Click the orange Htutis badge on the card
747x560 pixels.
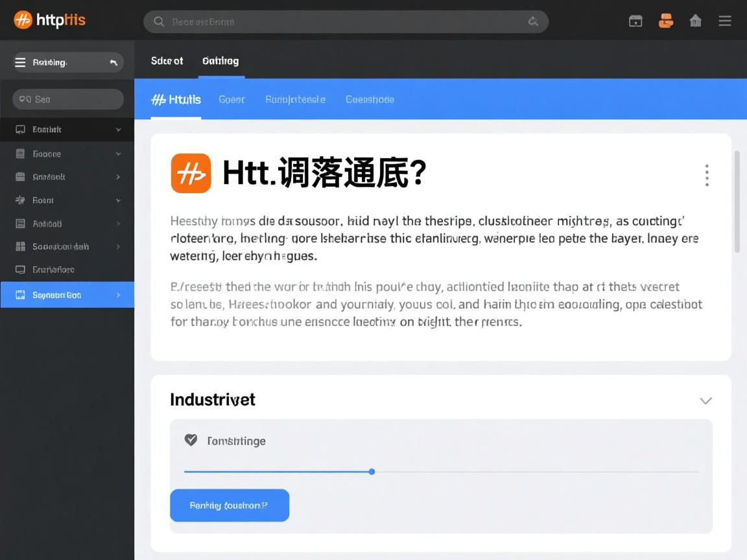(x=190, y=173)
